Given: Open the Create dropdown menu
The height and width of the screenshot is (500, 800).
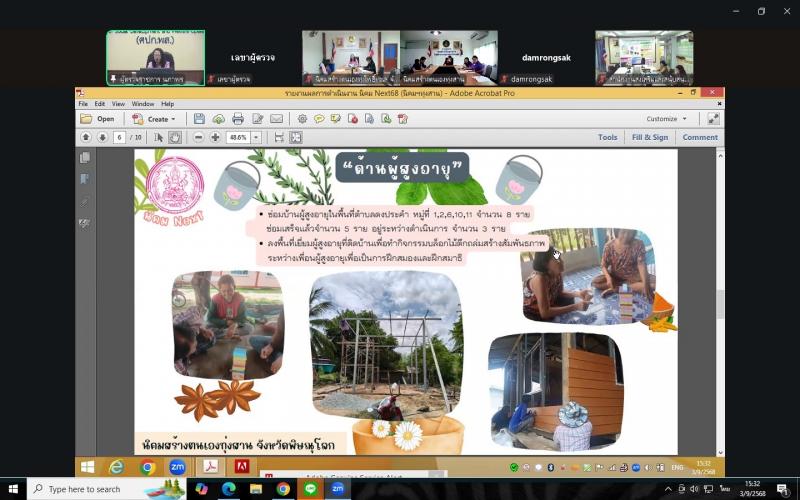Looking at the screenshot, I should point(154,119).
